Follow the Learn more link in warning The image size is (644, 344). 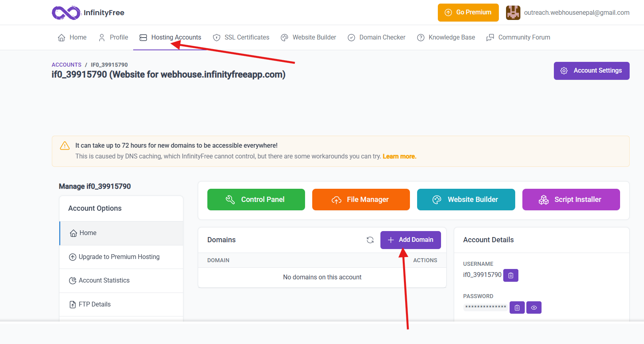(399, 156)
